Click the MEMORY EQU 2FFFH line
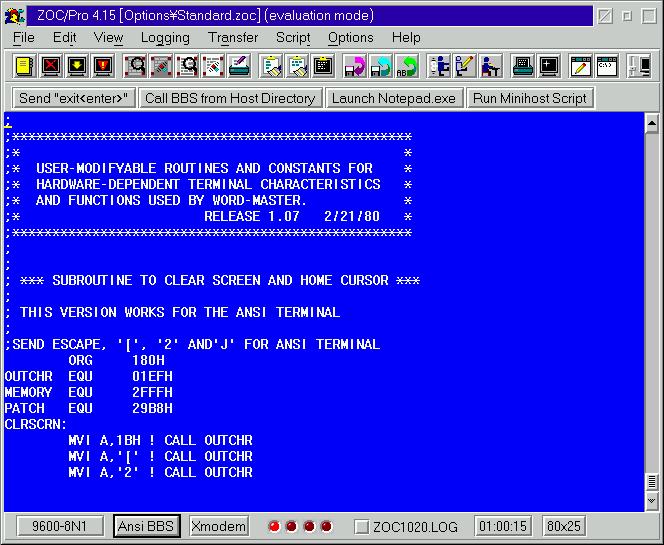This screenshot has width=664, height=545. click(x=89, y=392)
